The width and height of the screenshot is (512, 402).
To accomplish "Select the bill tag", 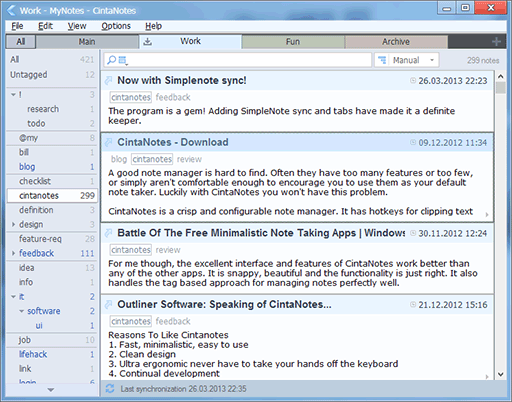I will [x=52, y=152].
